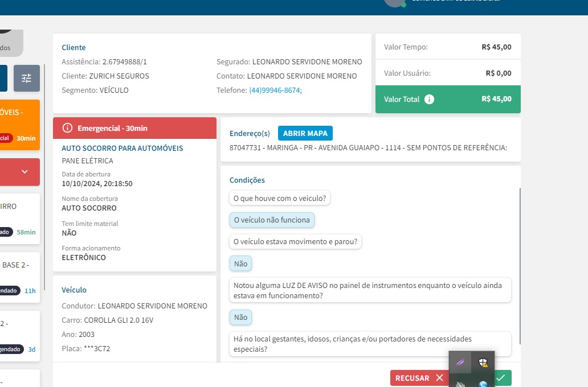Select the orange 30min service card
Image resolution: width=588 pixels, height=387 pixels.
tap(20, 125)
